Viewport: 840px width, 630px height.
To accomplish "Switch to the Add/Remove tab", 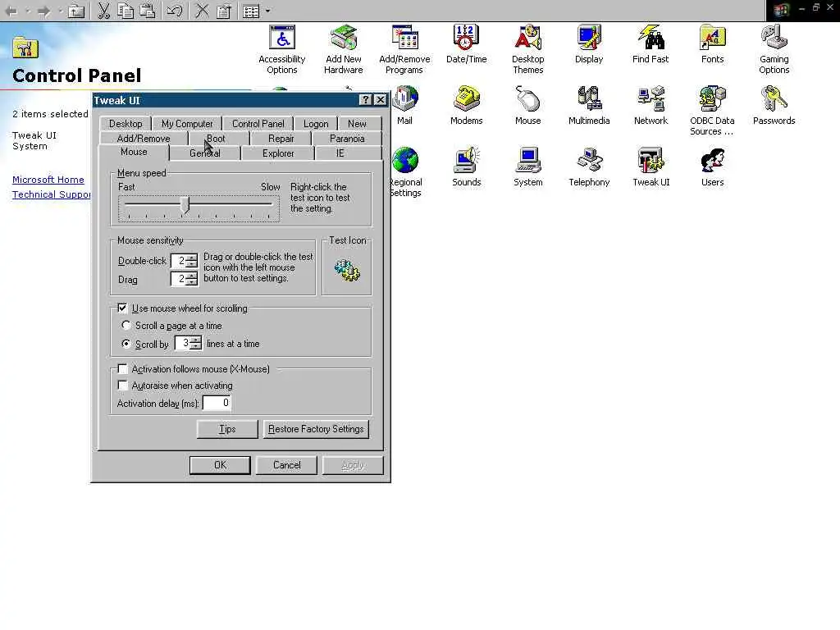I will (144, 138).
